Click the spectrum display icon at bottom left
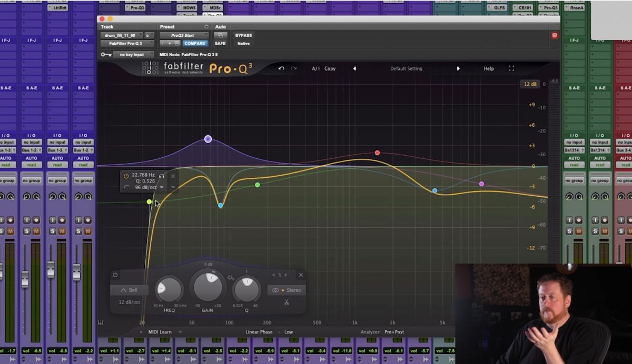The width and height of the screenshot is (632, 364). click(101, 322)
